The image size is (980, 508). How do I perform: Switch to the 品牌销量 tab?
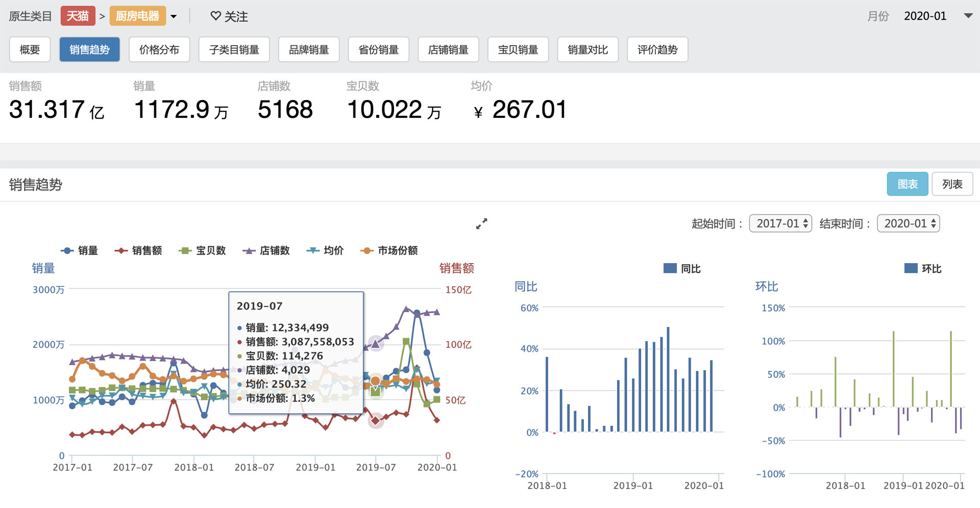(x=309, y=49)
